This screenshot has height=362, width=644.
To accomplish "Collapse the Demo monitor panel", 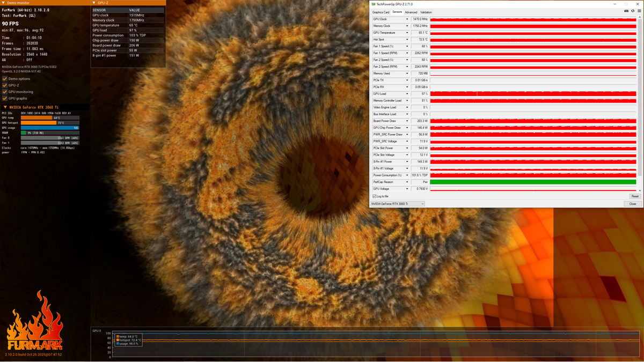I will [x=4, y=3].
